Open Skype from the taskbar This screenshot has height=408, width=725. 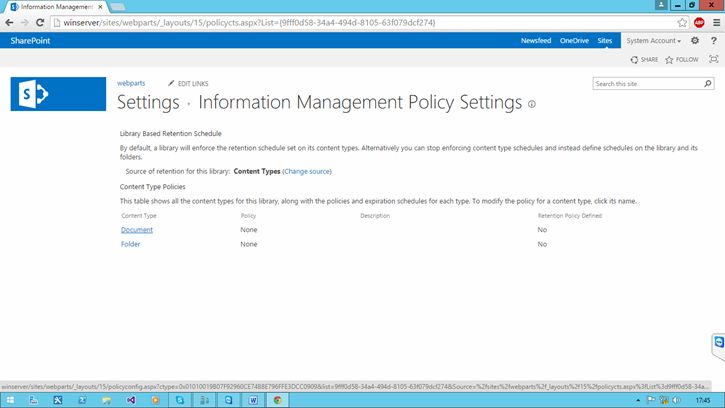[x=180, y=400]
